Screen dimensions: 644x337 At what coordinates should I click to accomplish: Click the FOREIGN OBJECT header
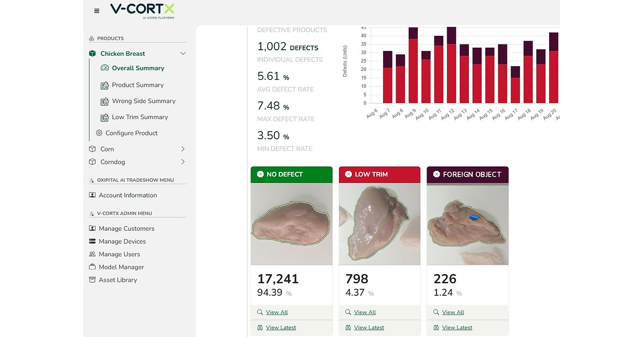click(x=468, y=174)
